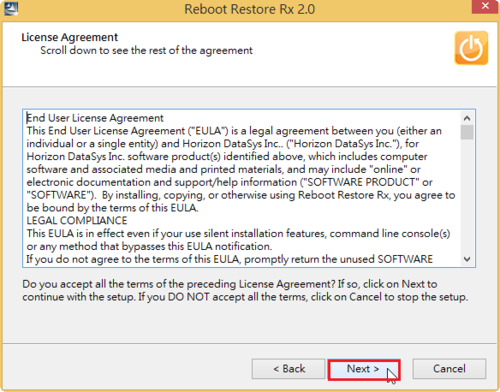500x392 pixels.
Task: Go to the previous step with Back
Action: click(x=288, y=369)
